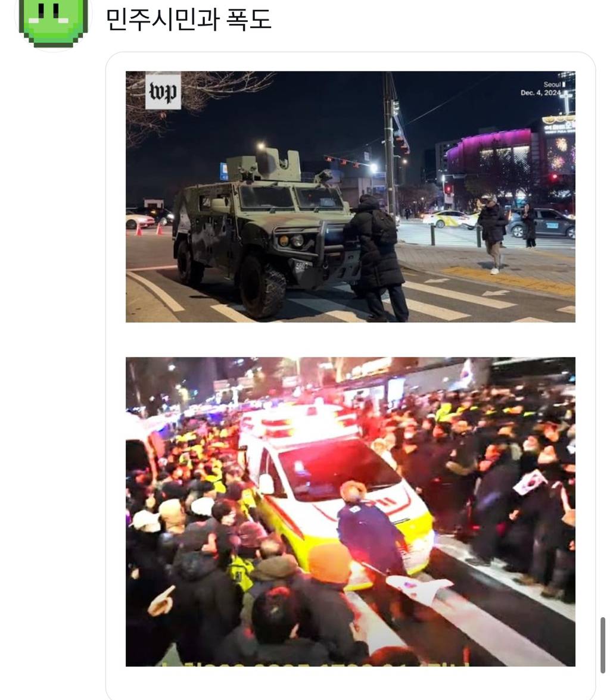
Task: Open the armored vehicle photo thumbnail
Action: point(350,196)
